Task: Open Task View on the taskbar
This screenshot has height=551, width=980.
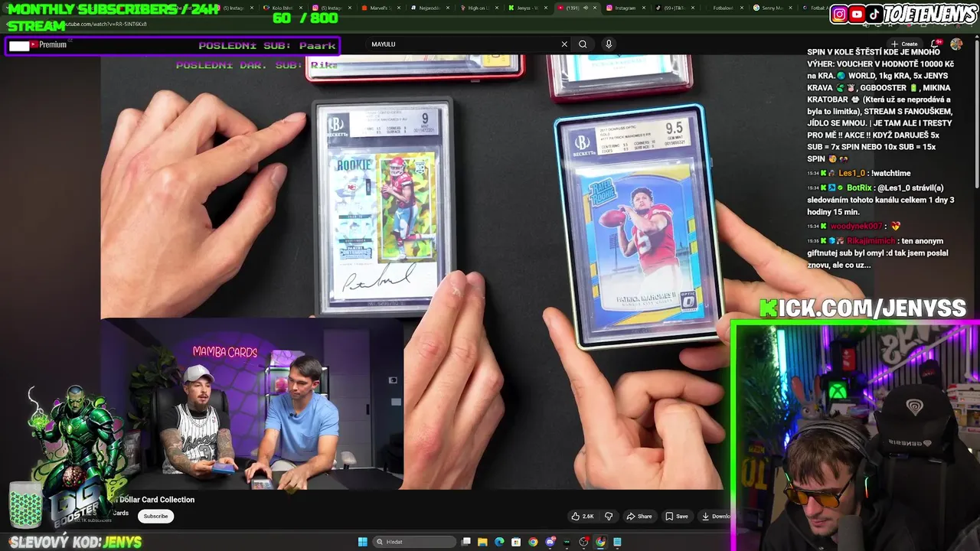Action: coord(466,542)
